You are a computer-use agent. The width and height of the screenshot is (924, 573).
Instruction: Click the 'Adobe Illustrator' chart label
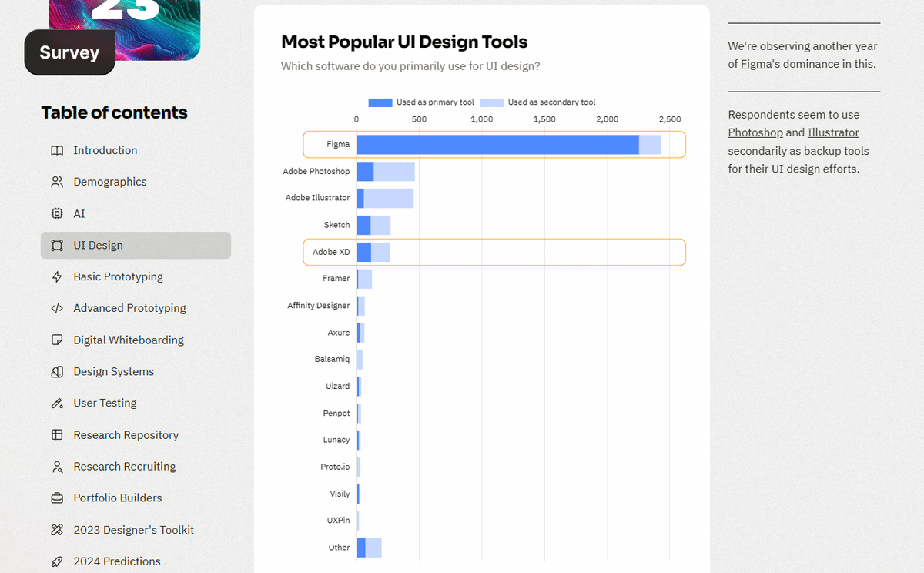[x=318, y=198]
